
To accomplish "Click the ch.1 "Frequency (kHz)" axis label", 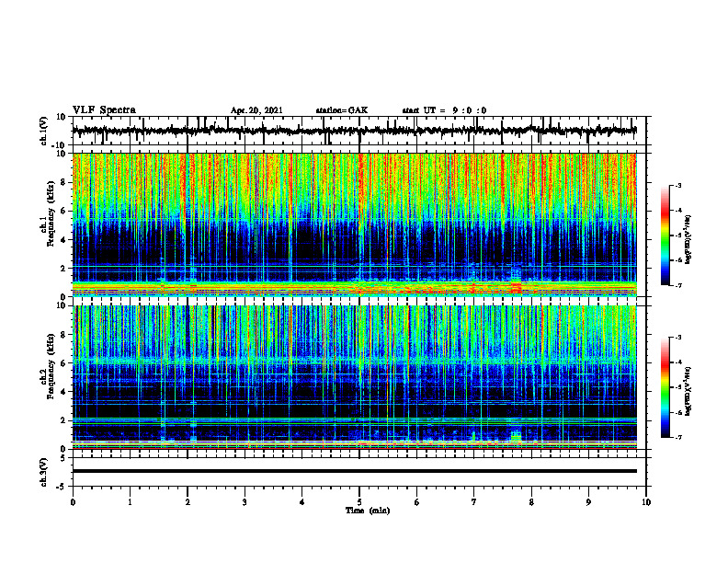I will point(51,215).
